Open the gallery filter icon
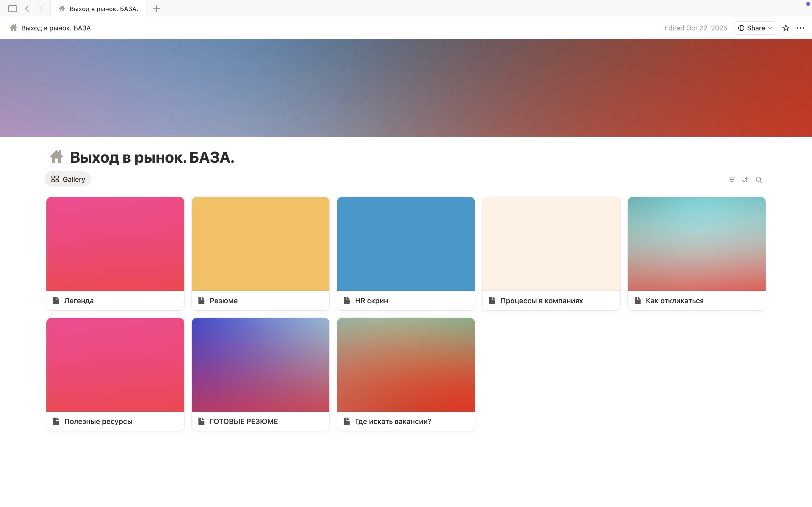812x507 pixels. point(732,180)
